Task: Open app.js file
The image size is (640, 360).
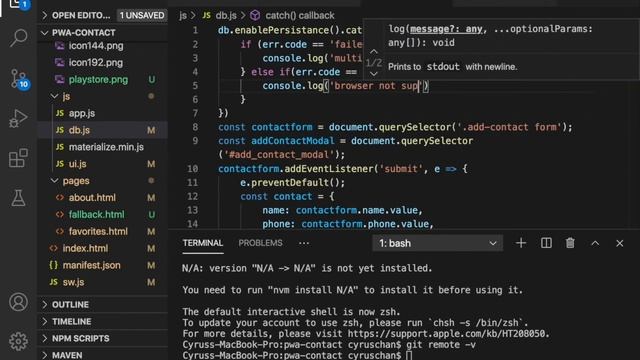Action: [82, 113]
